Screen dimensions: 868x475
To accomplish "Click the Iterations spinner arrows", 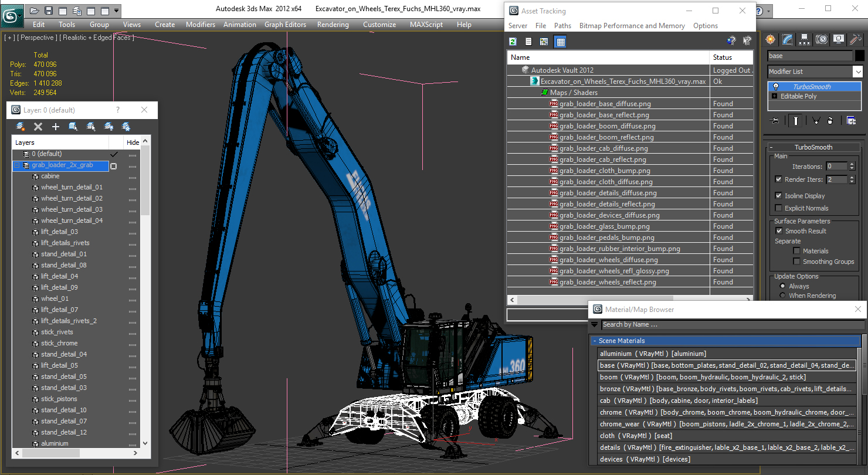I will coord(851,167).
